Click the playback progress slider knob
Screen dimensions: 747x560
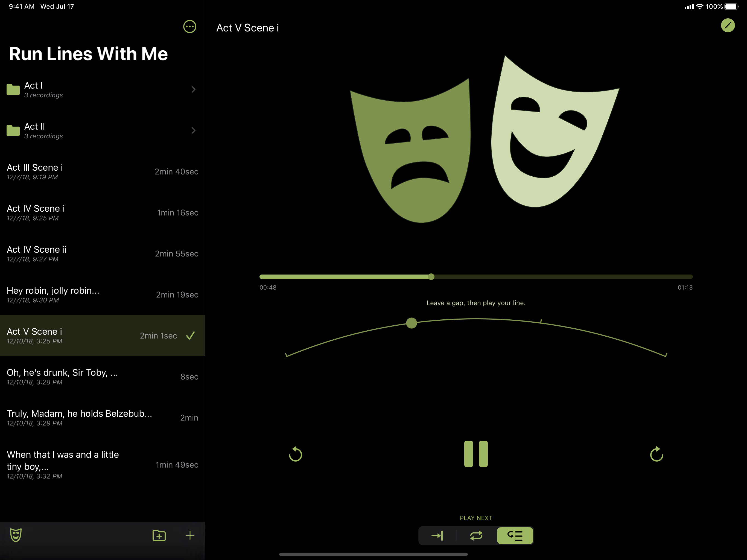431,277
